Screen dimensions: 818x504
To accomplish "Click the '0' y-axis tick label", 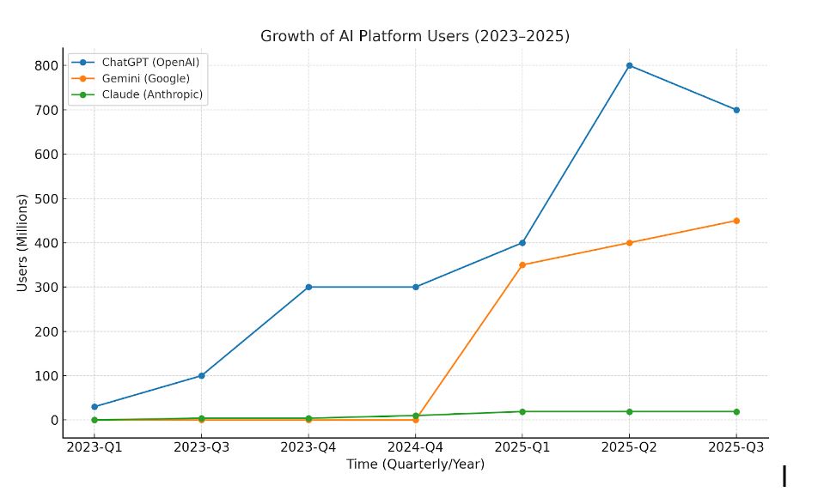I will click(54, 420).
